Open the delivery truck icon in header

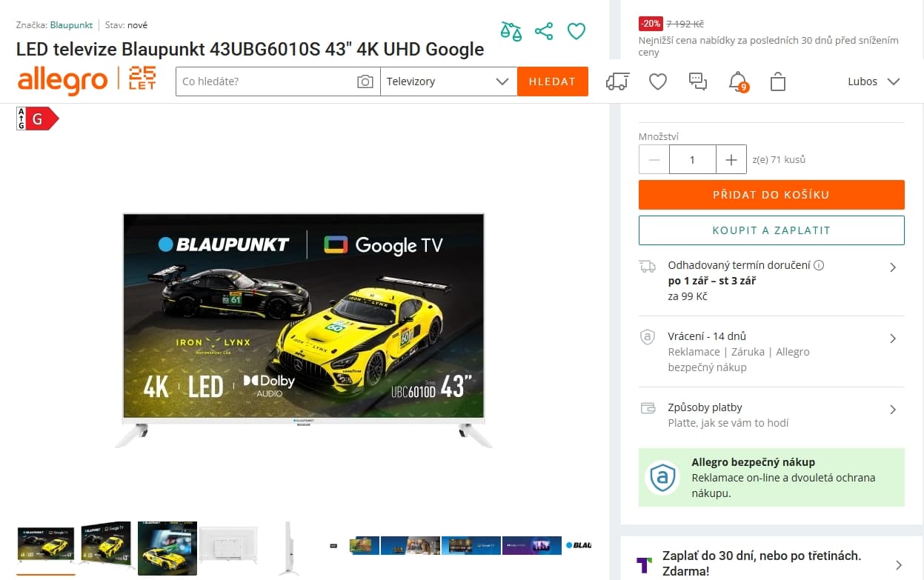point(617,81)
